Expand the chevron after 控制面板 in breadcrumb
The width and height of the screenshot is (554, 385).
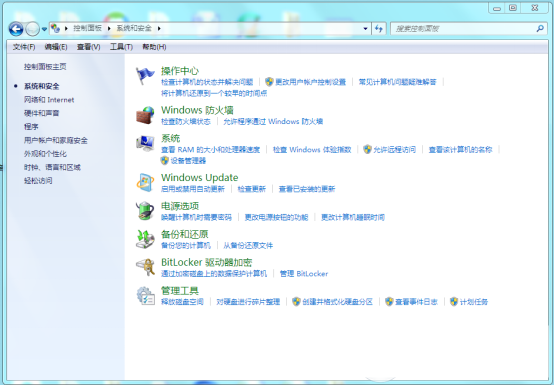click(x=109, y=28)
